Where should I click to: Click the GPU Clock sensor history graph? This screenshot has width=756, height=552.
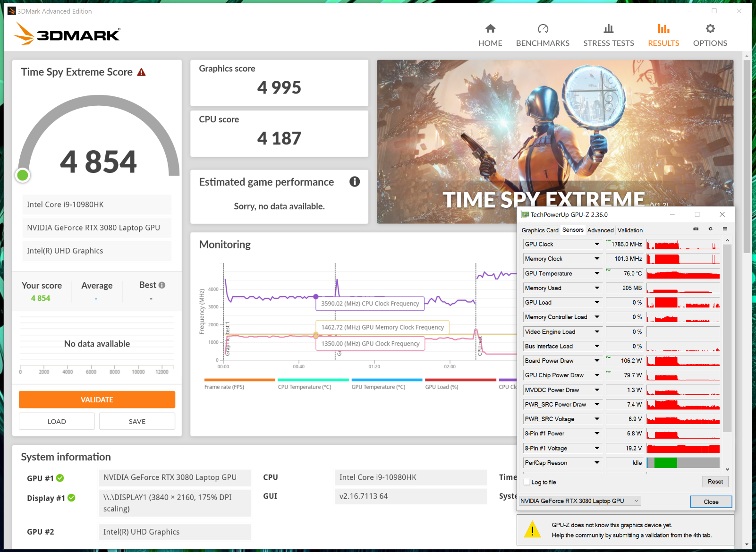(683, 244)
